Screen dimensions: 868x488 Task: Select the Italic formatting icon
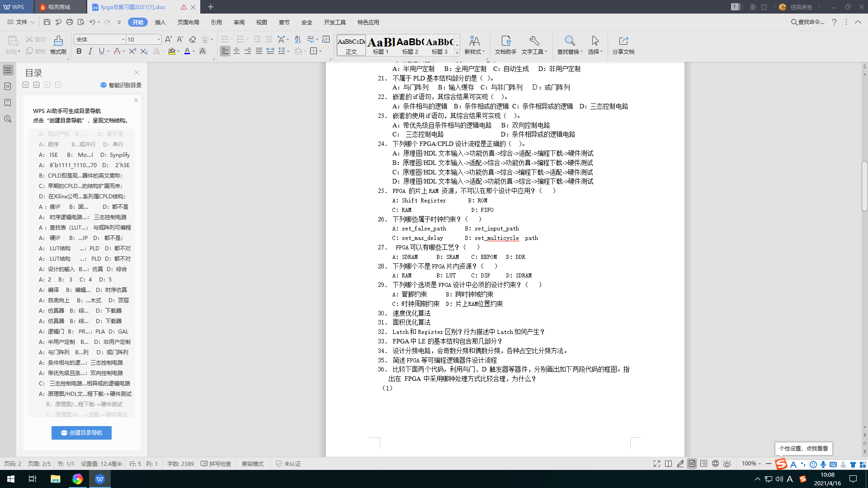90,51
